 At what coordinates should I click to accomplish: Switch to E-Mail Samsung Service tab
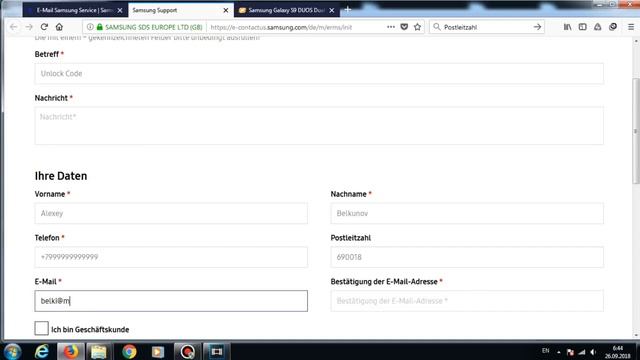point(75,10)
